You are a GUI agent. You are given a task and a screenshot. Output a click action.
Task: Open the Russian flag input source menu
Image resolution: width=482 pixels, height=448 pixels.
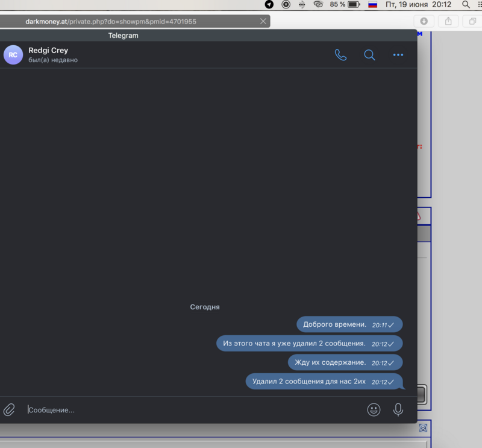click(x=372, y=5)
